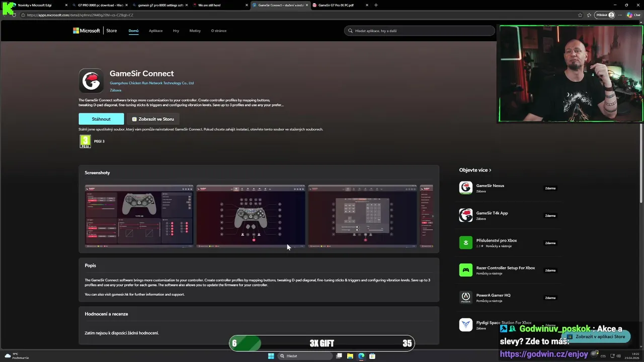Click Zdarma button for Razer Controller Setup
The width and height of the screenshot is (644, 362).
[x=550, y=270]
